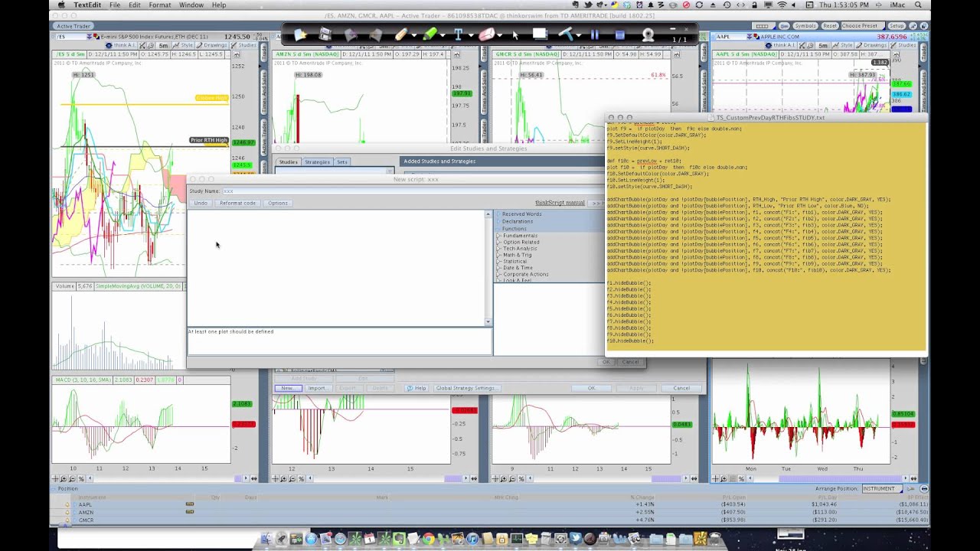Open pencil tool options dropdown arrow

click(x=413, y=35)
